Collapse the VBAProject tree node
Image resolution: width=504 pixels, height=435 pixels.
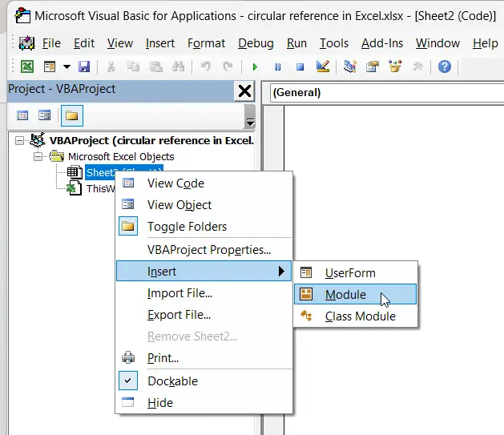[19, 140]
